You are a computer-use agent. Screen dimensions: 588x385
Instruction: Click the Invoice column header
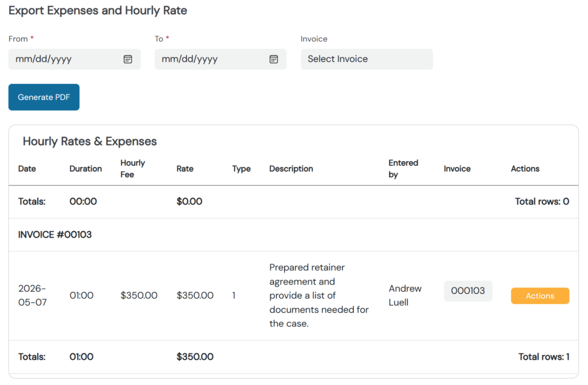point(457,169)
